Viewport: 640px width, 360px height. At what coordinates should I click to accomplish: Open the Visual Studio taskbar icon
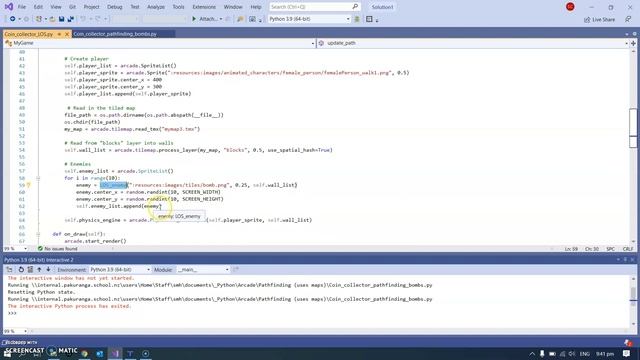tap(115, 353)
